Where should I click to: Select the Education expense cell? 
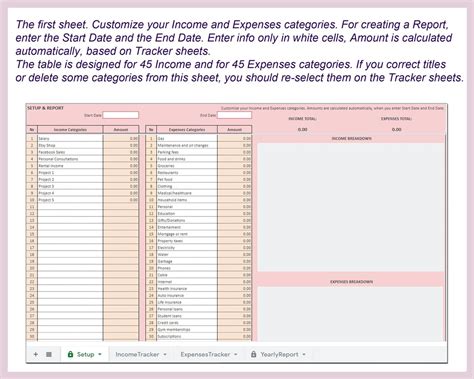(187, 213)
